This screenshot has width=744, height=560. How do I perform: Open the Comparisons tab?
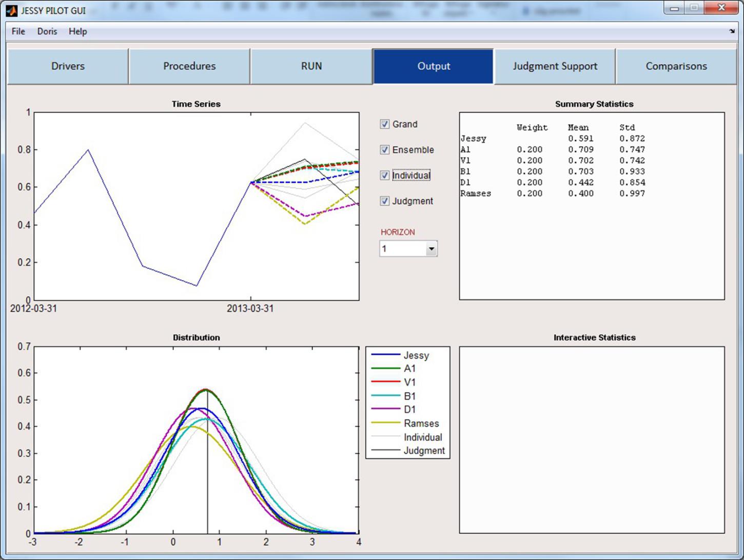coord(676,66)
